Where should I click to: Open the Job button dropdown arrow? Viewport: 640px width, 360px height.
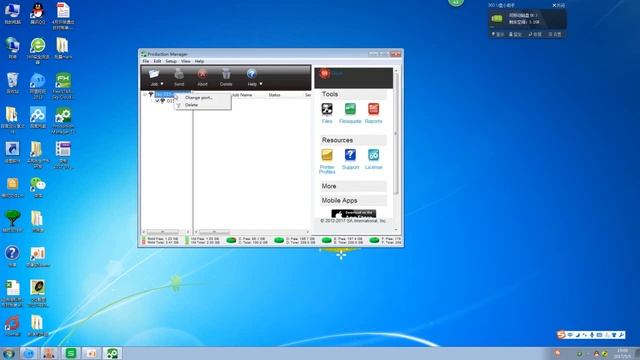click(x=162, y=84)
